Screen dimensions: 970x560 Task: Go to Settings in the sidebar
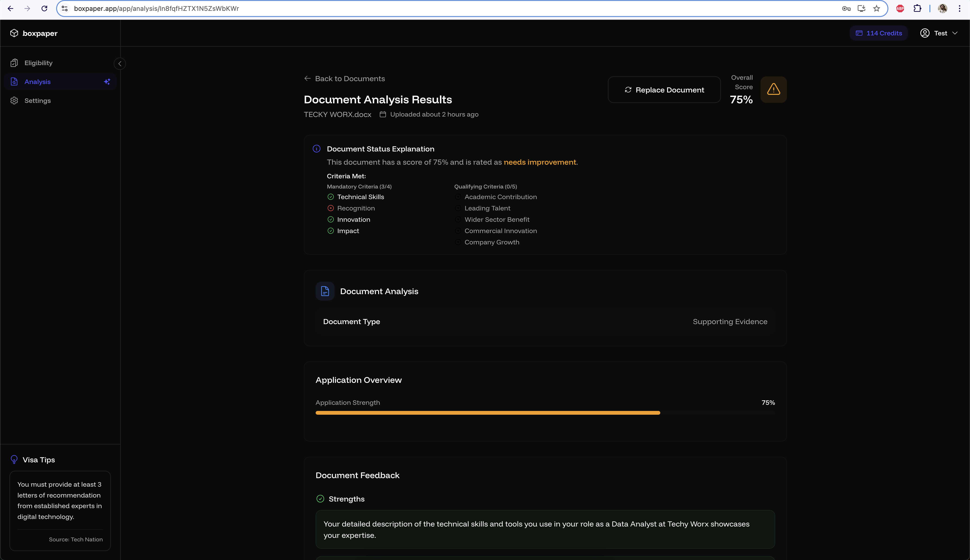pyautogui.click(x=37, y=100)
